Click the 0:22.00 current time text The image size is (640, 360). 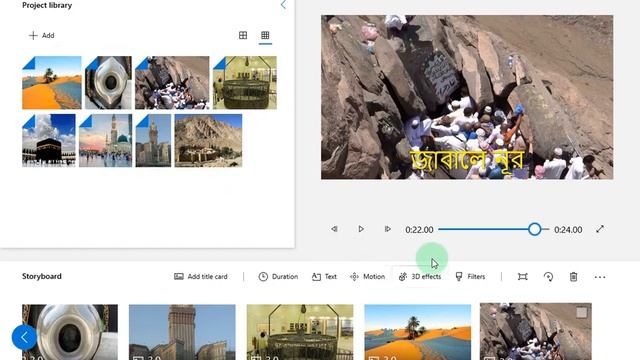[x=419, y=230]
